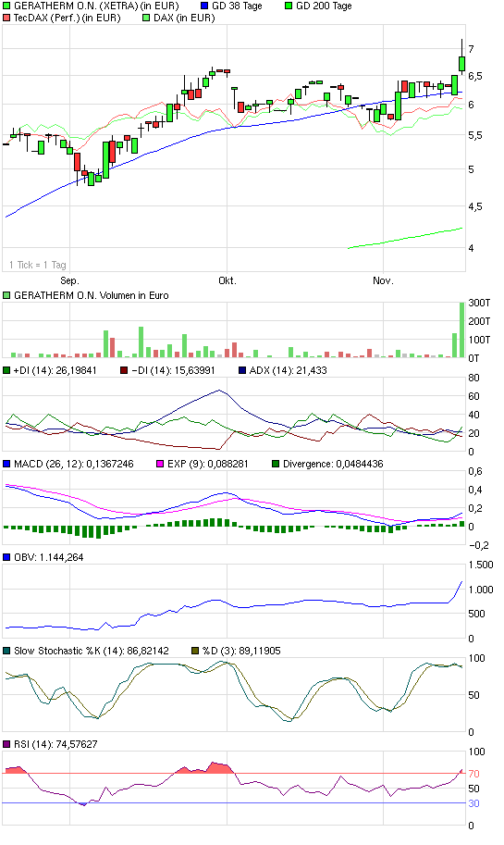504x845 pixels.
Task: Click the OBV: 1.144,264 value
Action: (48, 557)
